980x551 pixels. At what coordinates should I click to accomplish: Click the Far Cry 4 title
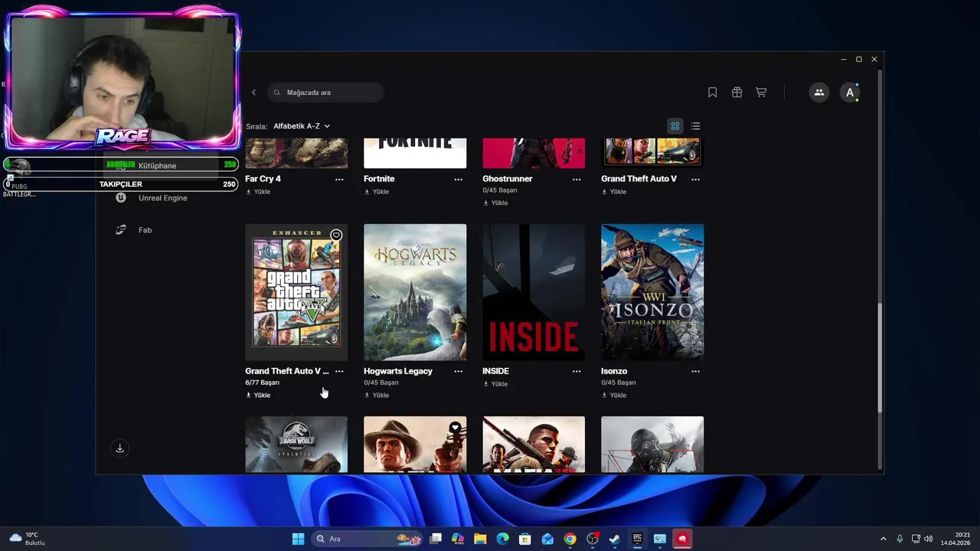coord(263,179)
